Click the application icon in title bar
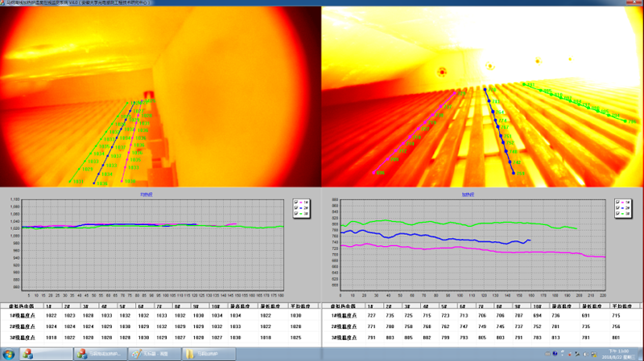This screenshot has height=361, width=644. (x=3, y=3)
